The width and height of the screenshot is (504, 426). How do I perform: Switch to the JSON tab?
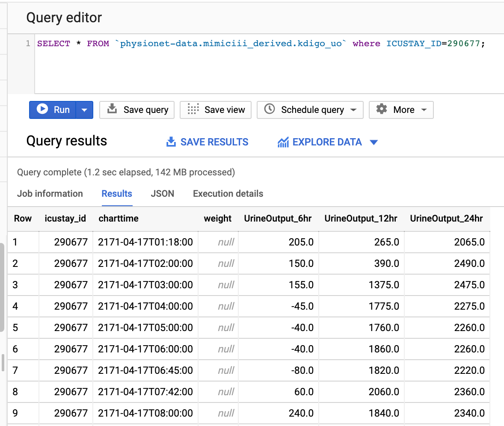tap(163, 193)
